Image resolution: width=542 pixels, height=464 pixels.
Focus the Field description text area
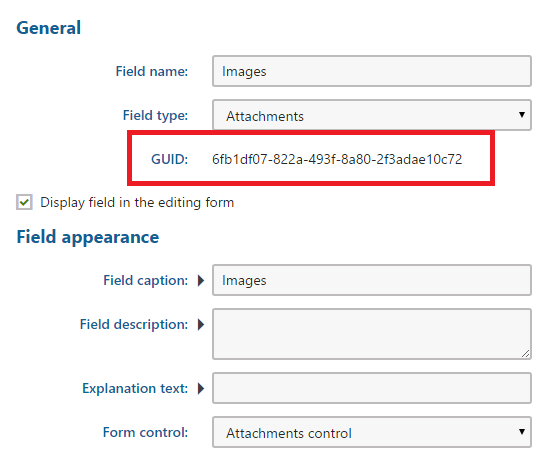372,334
